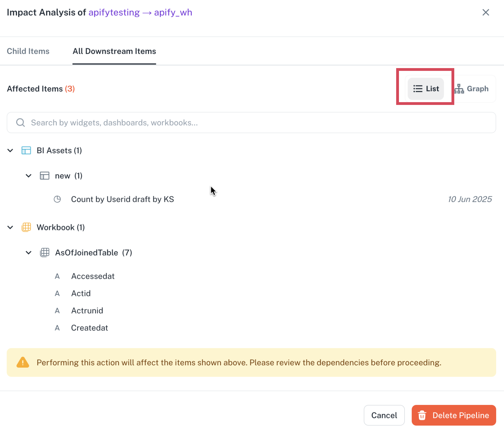The width and height of the screenshot is (504, 432).
Task: Select the Actrunid column item
Action: click(87, 311)
